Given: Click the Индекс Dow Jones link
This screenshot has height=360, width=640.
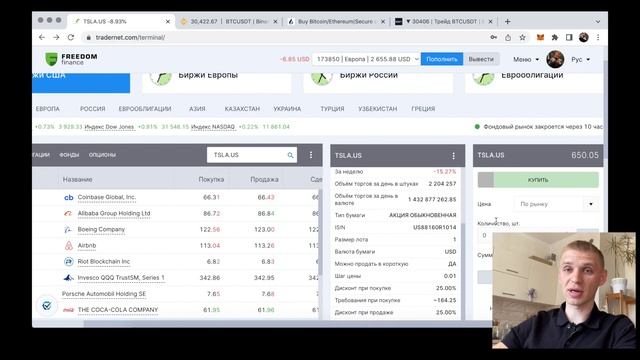Looking at the screenshot, I should (109, 127).
